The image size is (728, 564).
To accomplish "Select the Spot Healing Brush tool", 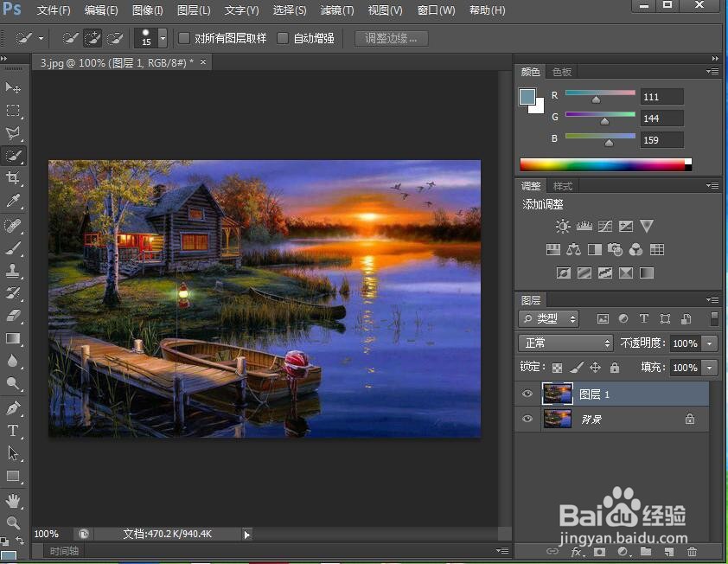I will [12, 225].
